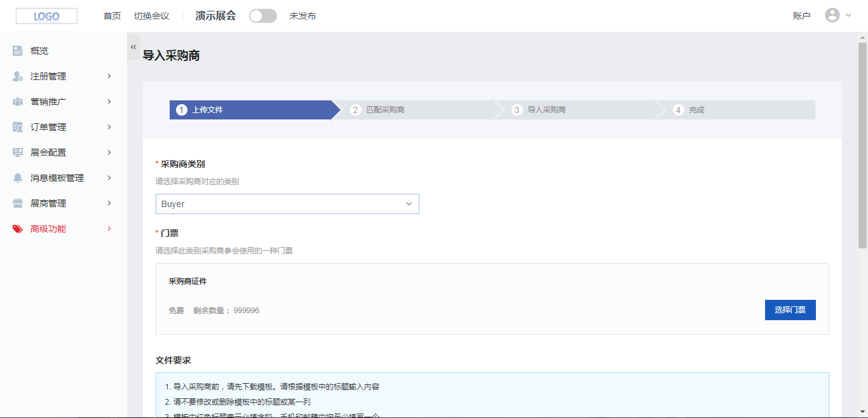Viewport: 868px width, 418px height.
Task: Click the 演示展会 event name
Action: click(215, 16)
